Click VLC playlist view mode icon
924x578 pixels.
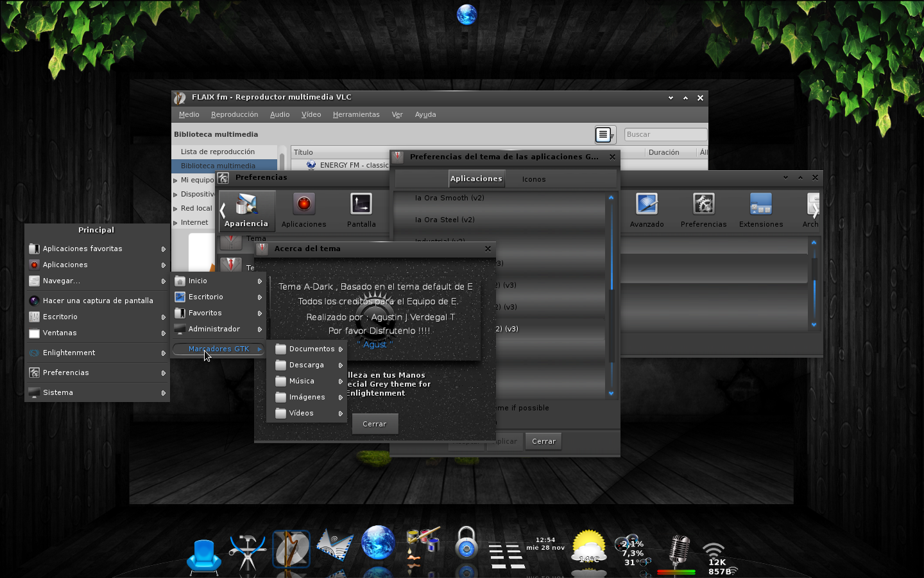coord(604,135)
